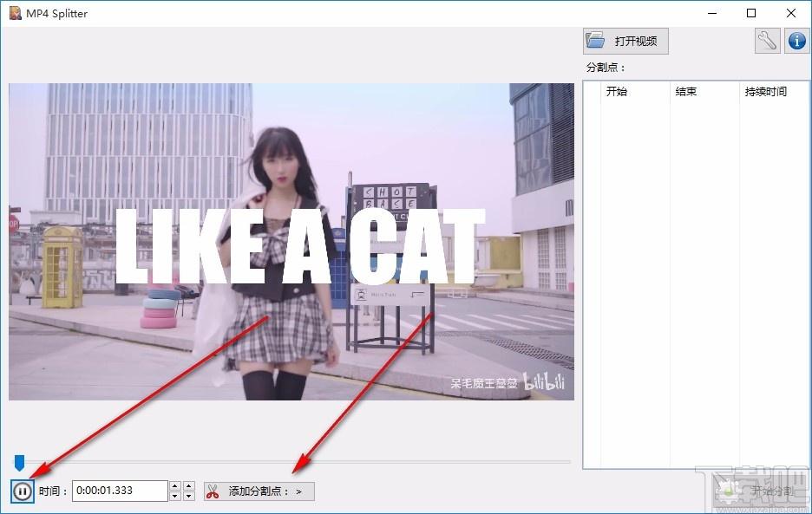Image resolution: width=812 pixels, height=514 pixels.
Task: Click the 时间 label
Action: pyautogui.click(x=53, y=491)
